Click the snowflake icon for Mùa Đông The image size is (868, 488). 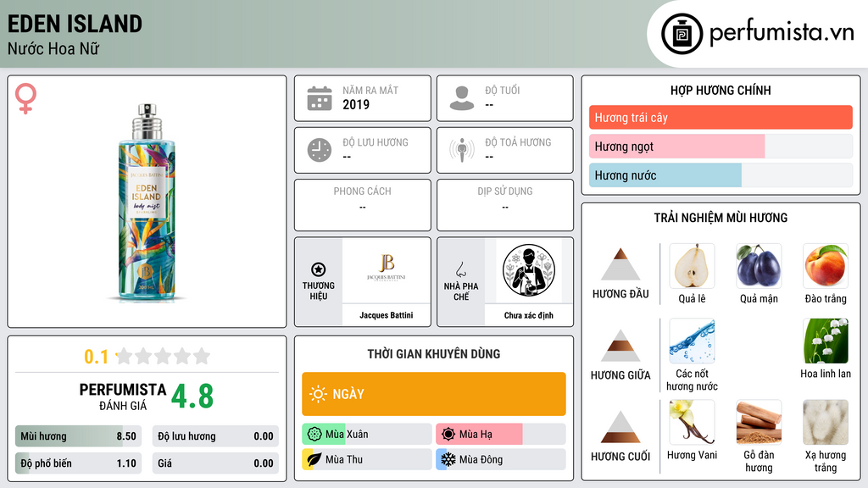(x=448, y=459)
